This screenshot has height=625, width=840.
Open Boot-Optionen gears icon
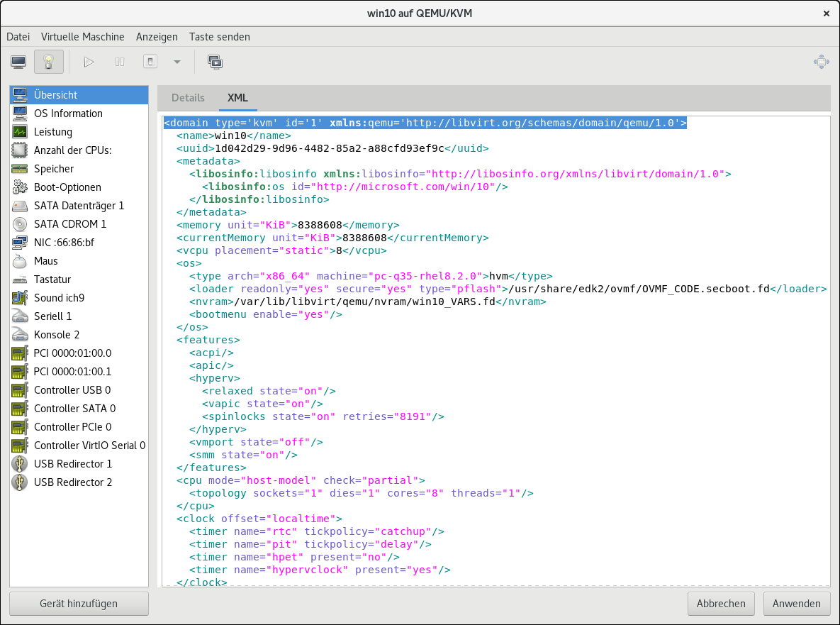[20, 187]
